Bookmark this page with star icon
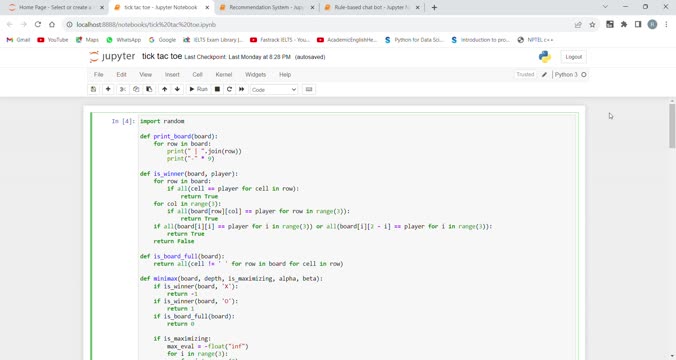676x360 pixels. click(x=592, y=25)
